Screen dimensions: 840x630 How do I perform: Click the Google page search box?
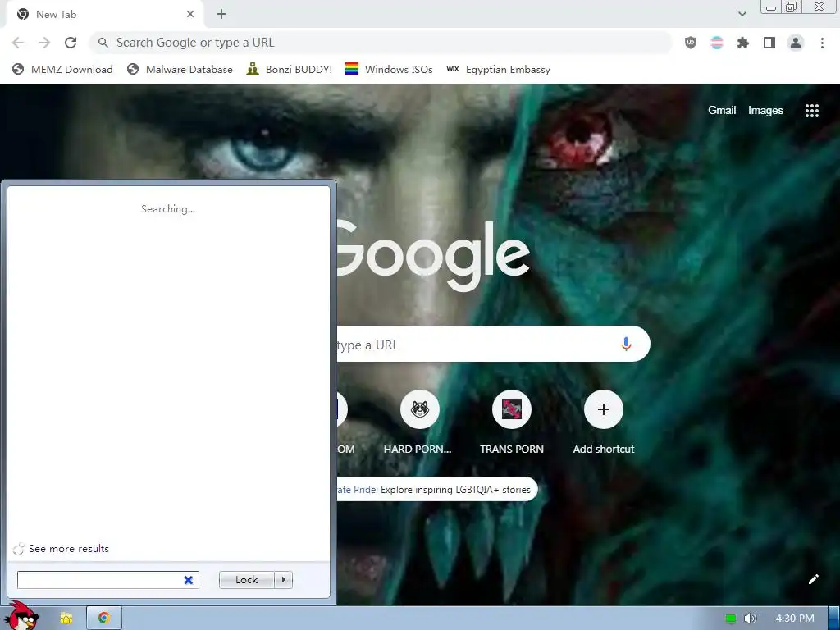coord(493,344)
